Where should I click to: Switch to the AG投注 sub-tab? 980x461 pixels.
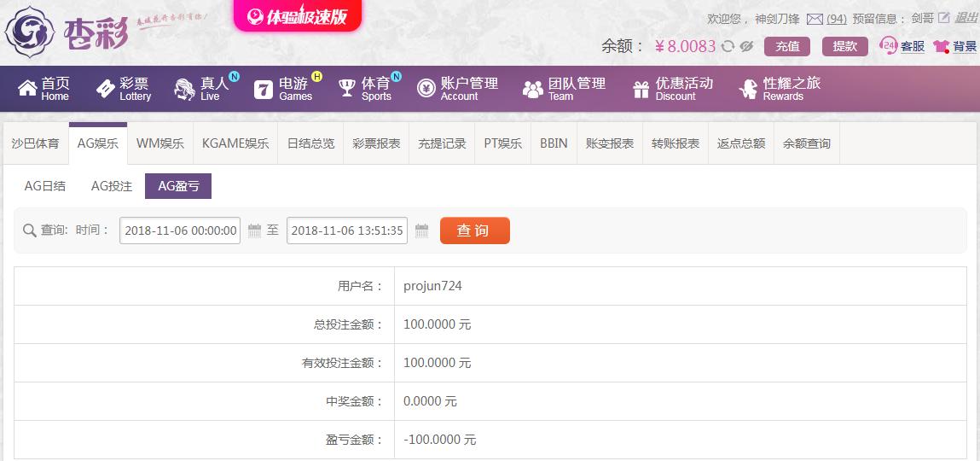point(112,186)
